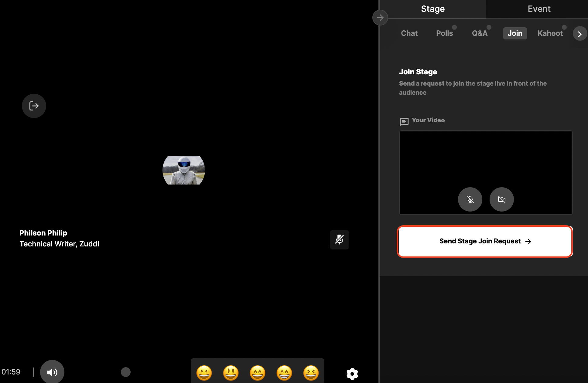Mute the stage volume speaker button
This screenshot has height=383, width=588.
[x=52, y=372]
